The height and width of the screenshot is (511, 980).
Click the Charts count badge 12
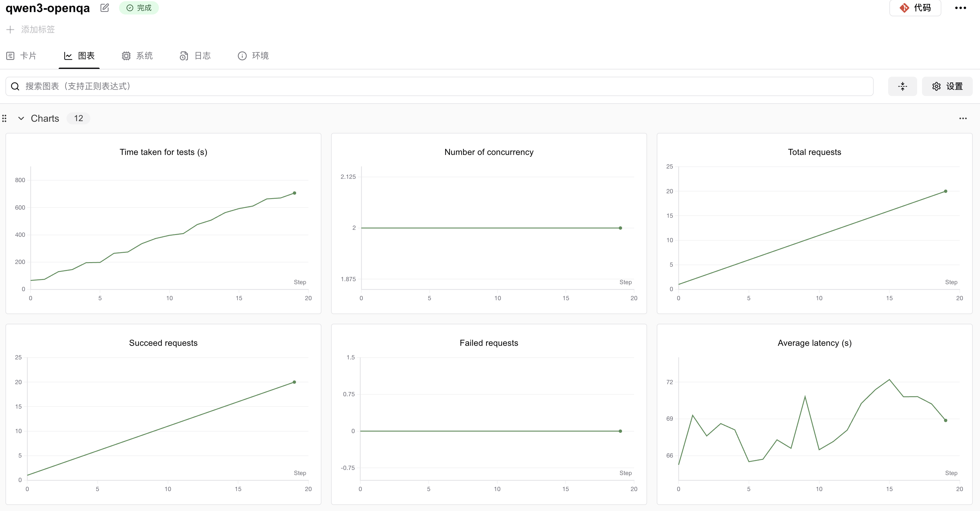(78, 118)
